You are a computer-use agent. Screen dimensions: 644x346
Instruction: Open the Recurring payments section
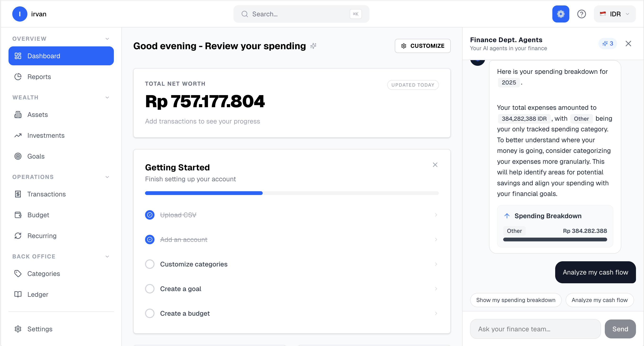point(42,235)
